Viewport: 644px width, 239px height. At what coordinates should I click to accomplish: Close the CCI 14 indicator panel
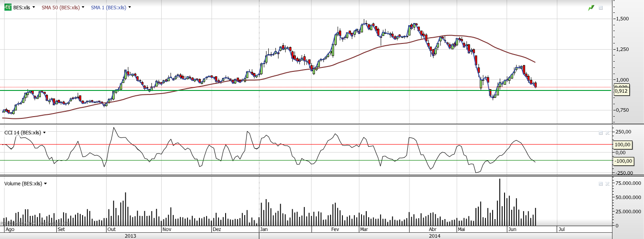(x=607, y=133)
